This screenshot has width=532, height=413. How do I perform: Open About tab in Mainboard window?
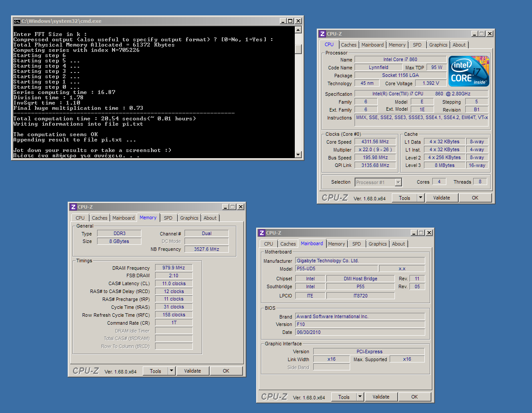398,244
